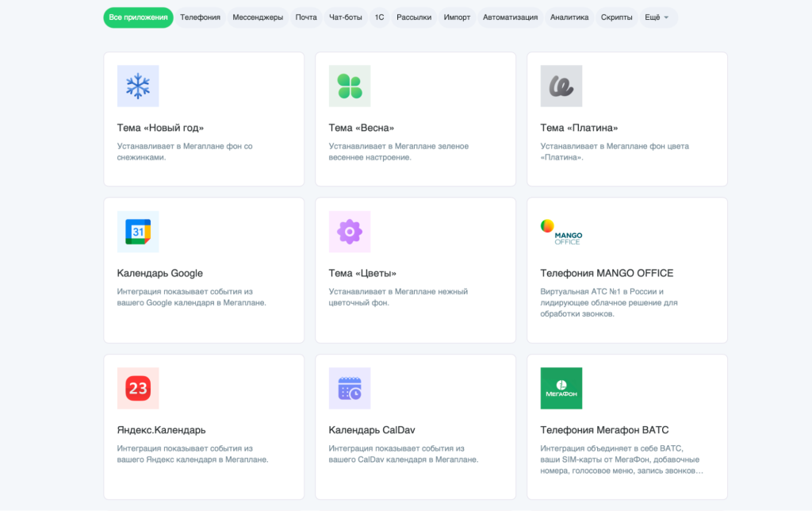Screen dimensions: 812x511
Task: Click the CalDav calendar icon
Action: pos(350,388)
